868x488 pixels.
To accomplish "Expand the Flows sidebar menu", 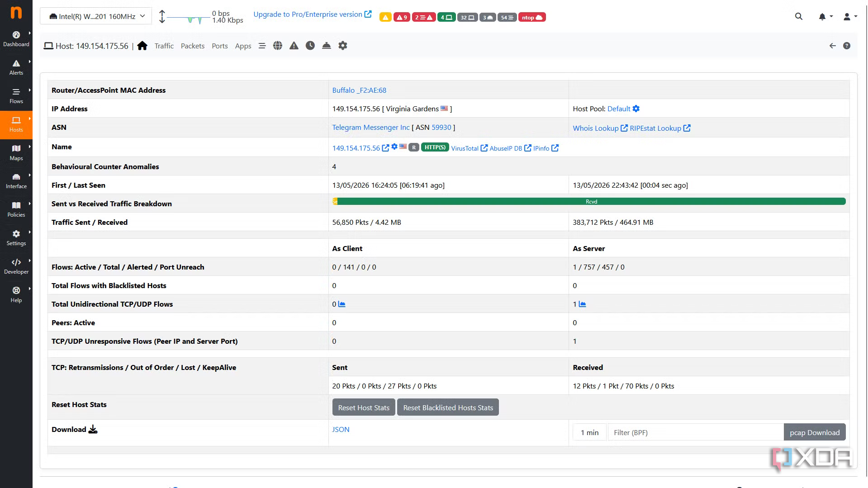I will (x=16, y=96).
